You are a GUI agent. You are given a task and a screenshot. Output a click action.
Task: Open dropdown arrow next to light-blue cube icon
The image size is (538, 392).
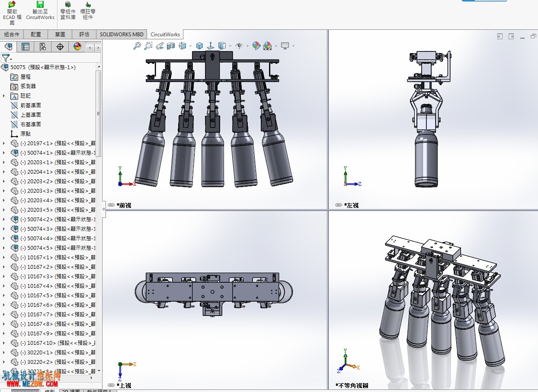coord(230,46)
